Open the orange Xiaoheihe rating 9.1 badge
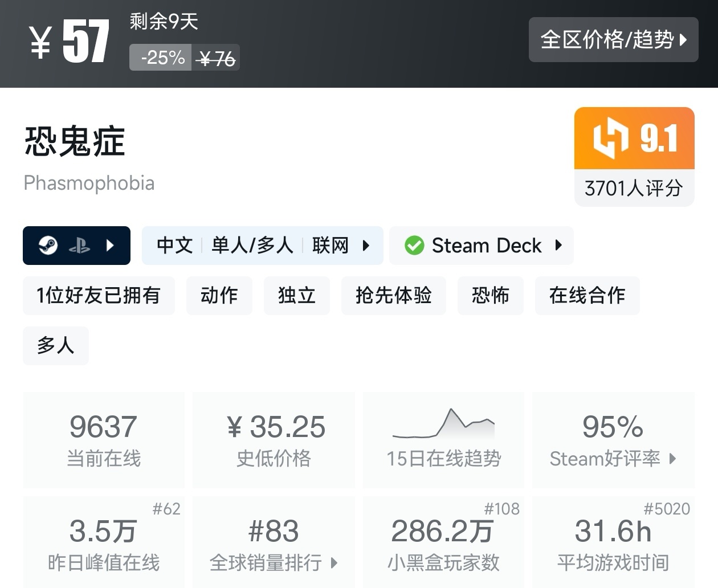The image size is (718, 588). coord(634,138)
